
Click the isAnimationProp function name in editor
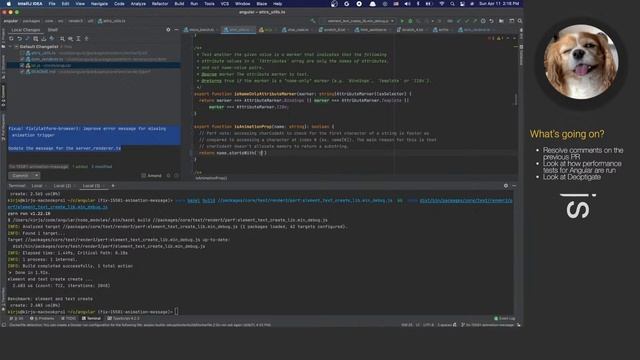(x=253, y=127)
